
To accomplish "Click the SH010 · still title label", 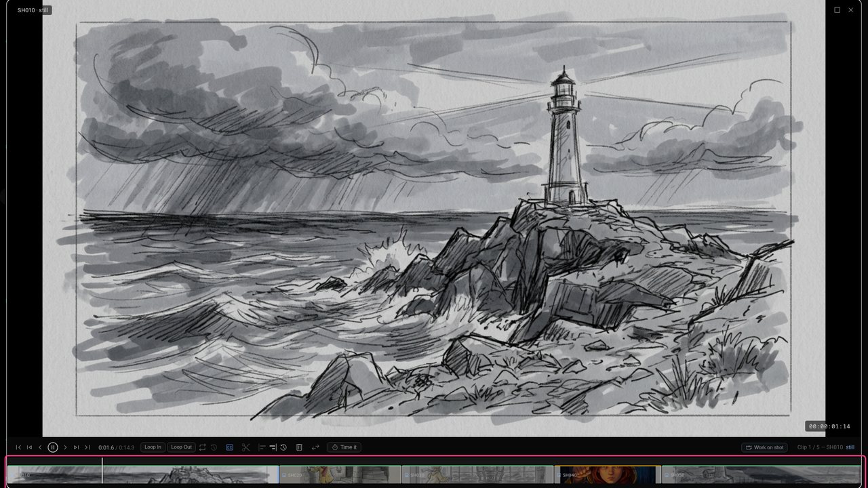I will click(x=33, y=10).
